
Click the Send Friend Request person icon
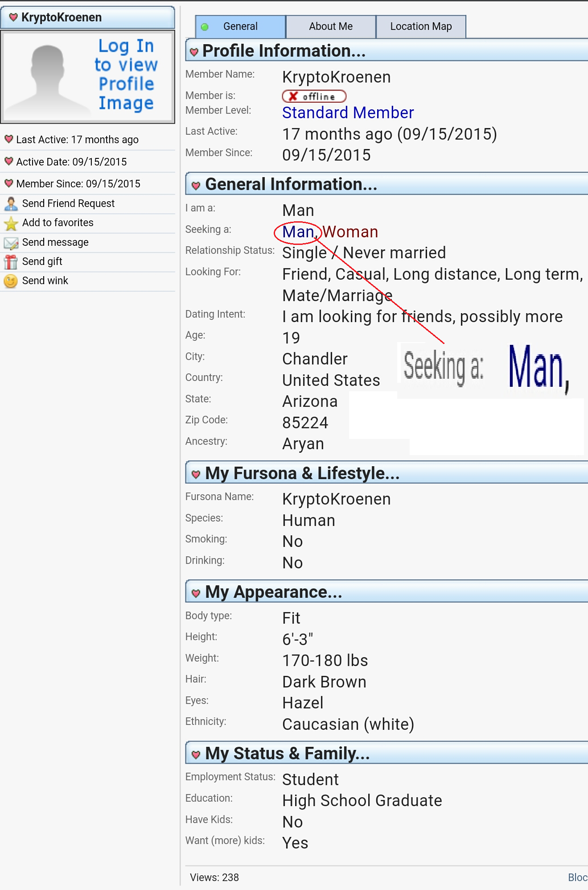point(11,204)
